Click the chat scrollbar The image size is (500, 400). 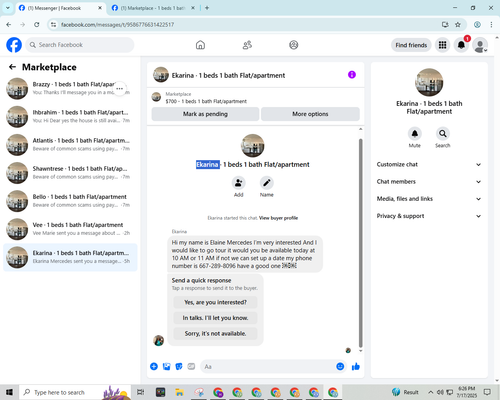coord(360,243)
